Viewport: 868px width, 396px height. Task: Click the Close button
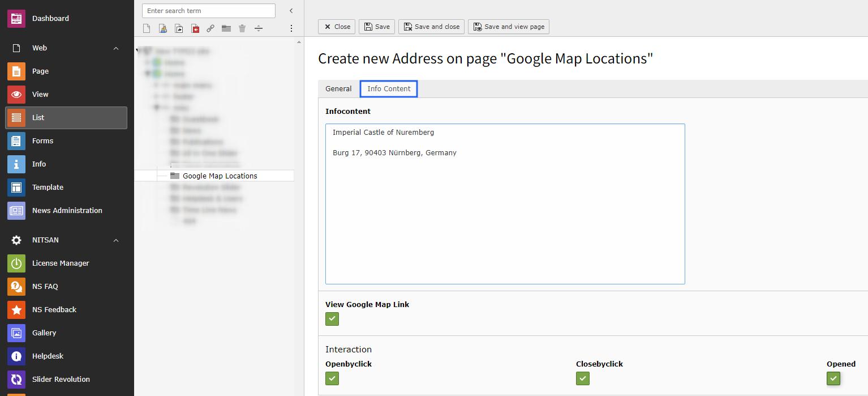click(x=337, y=27)
